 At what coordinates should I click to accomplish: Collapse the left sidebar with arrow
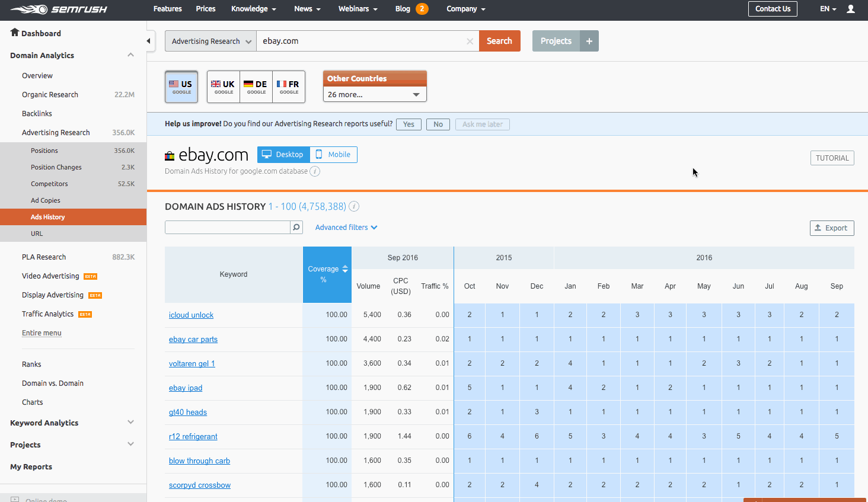(148, 41)
